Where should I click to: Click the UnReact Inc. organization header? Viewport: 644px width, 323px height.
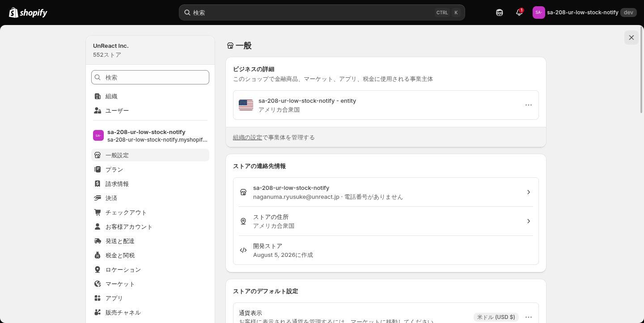tap(150, 50)
